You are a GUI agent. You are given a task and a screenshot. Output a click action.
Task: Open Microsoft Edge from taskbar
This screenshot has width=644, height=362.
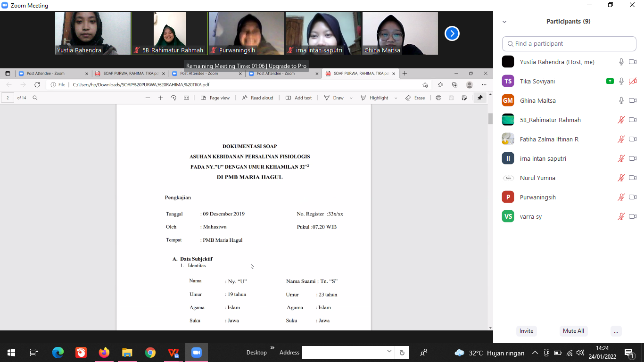58,353
